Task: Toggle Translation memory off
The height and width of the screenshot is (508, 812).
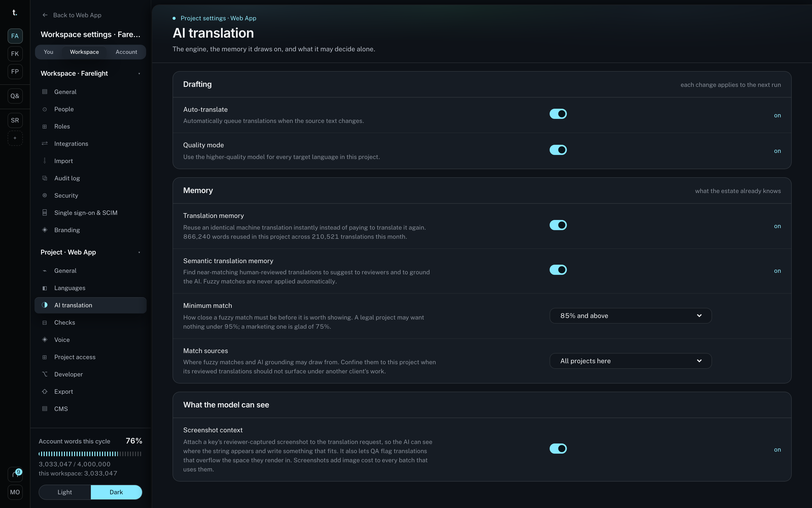Action: click(558, 225)
